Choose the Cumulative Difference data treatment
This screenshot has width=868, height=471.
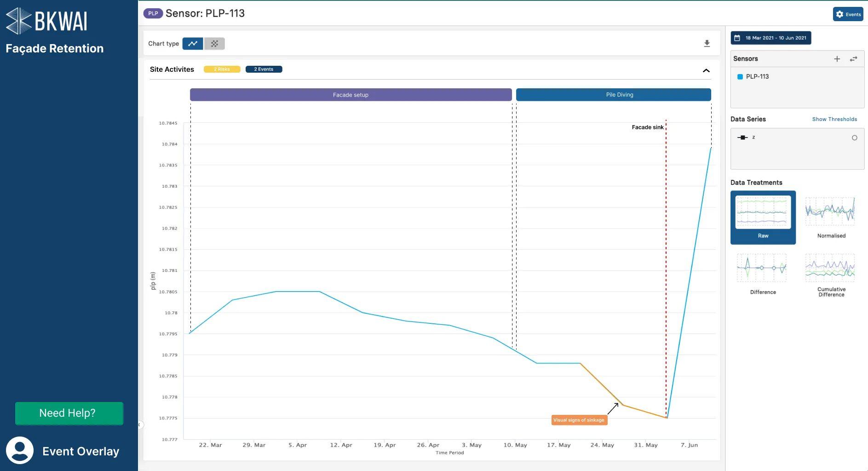831,275
